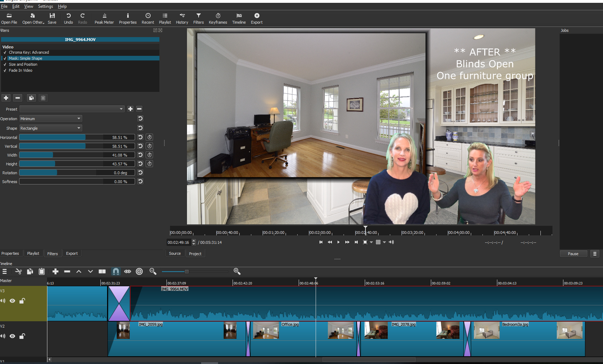
Task: Add a new filter with plus button
Action: coord(6,98)
